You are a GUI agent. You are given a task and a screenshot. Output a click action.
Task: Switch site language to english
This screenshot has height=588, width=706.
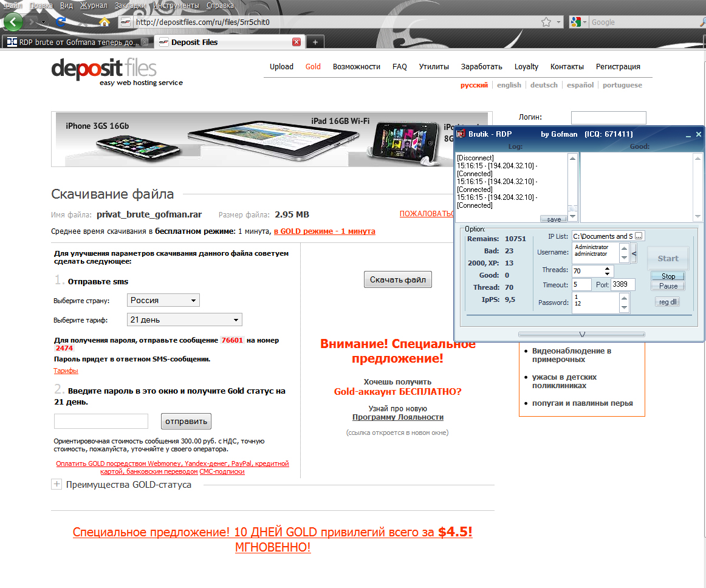(509, 84)
